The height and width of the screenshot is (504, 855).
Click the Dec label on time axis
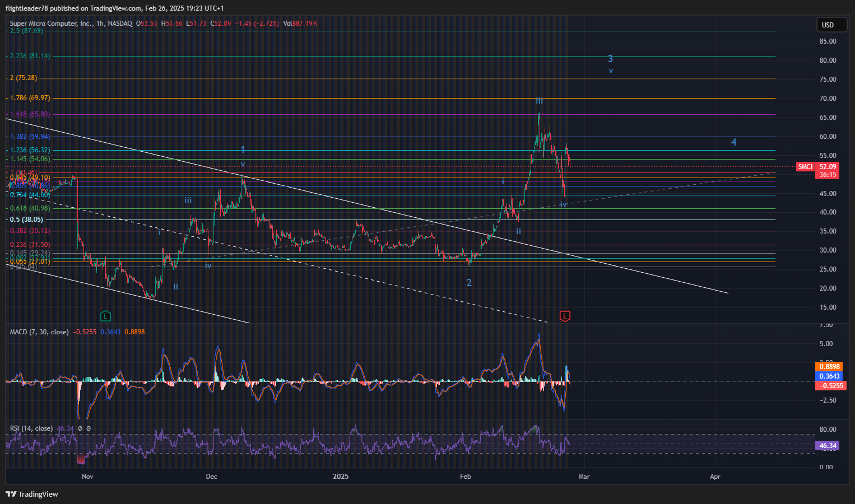tap(211, 477)
